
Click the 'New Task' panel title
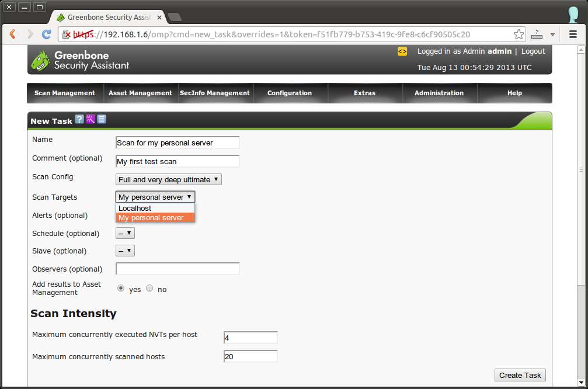[x=51, y=121]
